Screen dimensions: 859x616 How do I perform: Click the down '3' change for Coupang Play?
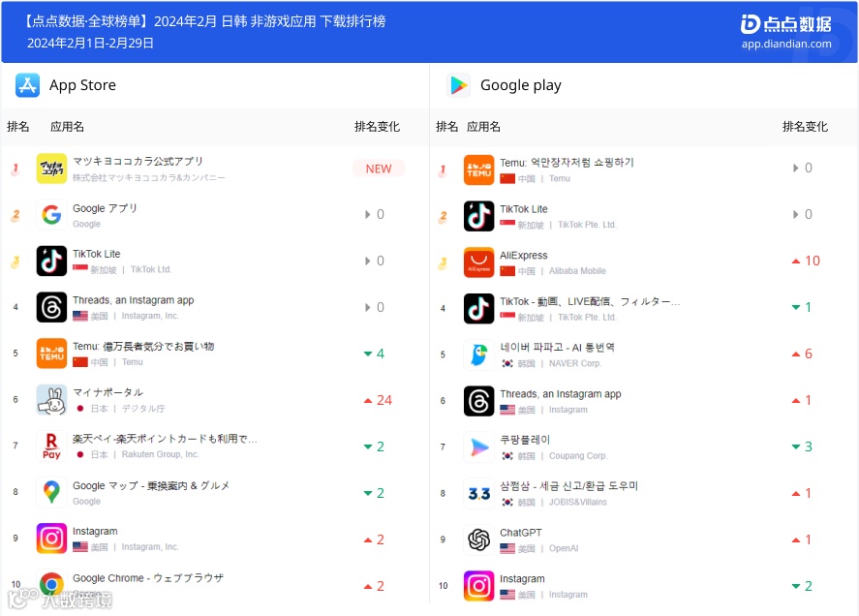click(802, 447)
